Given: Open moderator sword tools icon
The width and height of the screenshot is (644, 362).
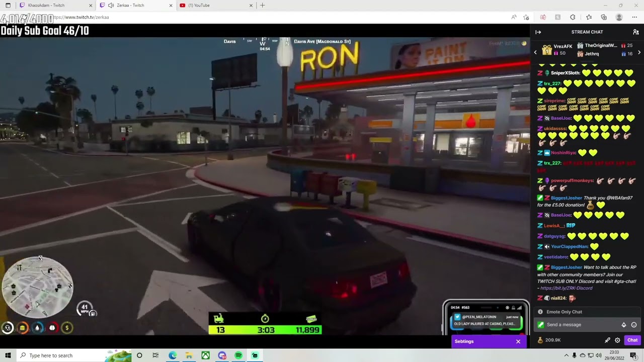Looking at the screenshot, I should coord(607,340).
